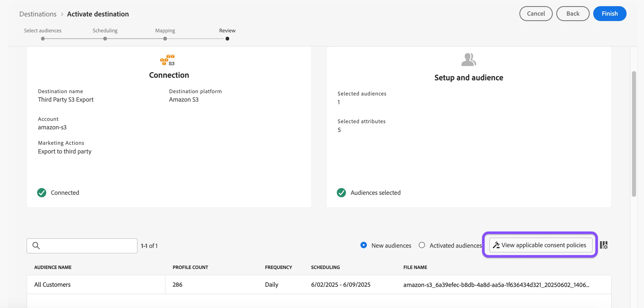Select the Review step
Viewport: 644px width, 308px height.
tap(227, 34)
